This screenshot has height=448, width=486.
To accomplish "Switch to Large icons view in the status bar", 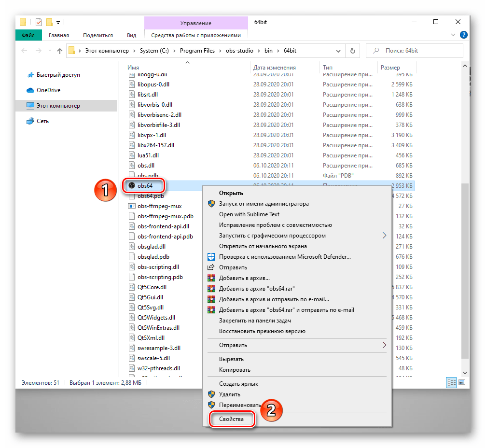I will click(462, 382).
